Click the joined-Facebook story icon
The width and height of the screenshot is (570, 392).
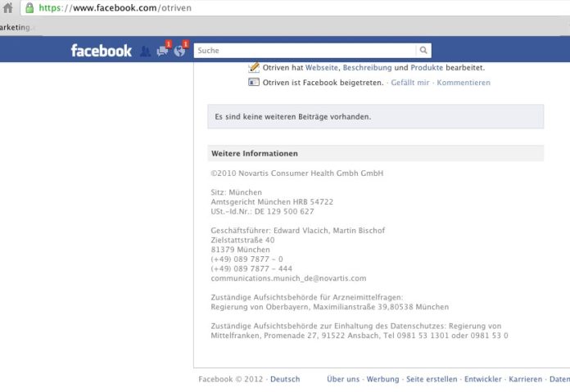254,82
